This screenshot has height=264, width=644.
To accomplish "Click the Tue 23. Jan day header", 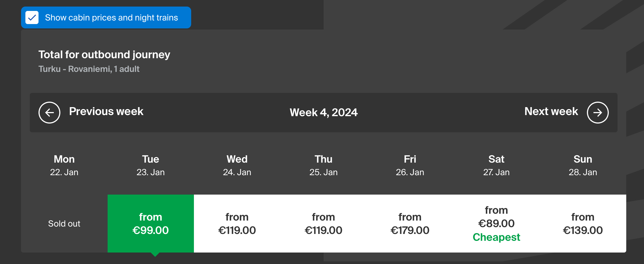I will 150,165.
